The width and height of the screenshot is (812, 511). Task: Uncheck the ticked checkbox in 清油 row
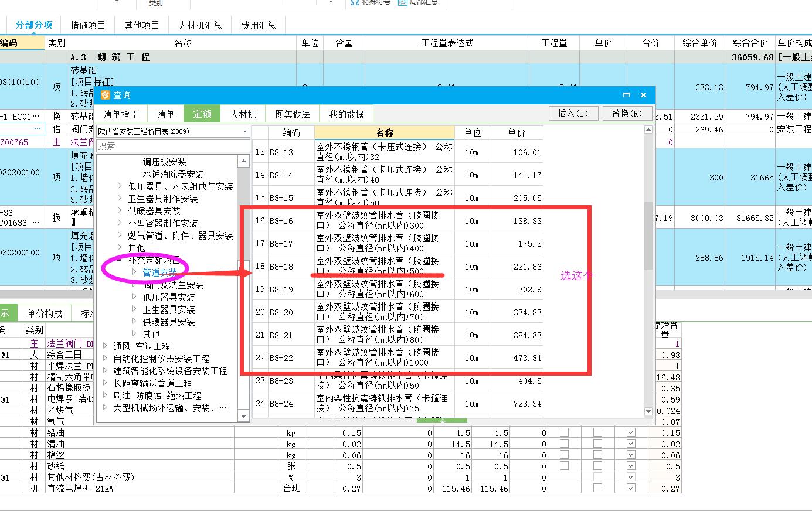click(631, 444)
